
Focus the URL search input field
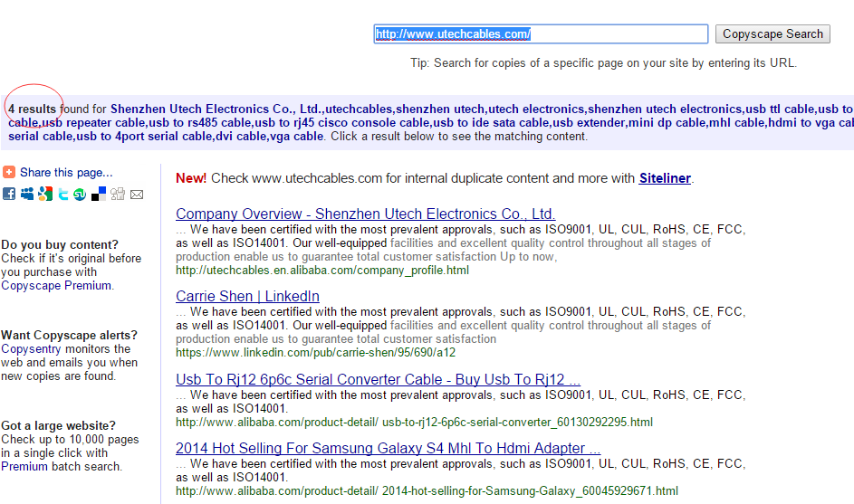click(x=541, y=33)
